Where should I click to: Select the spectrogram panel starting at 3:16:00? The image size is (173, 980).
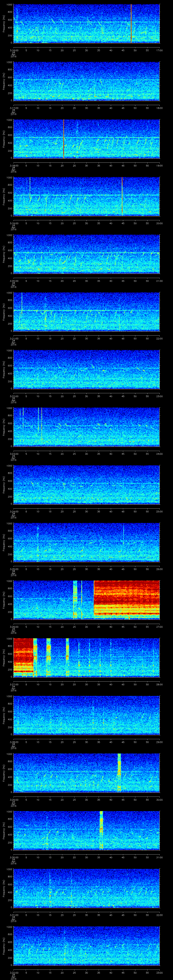[86, 24]
